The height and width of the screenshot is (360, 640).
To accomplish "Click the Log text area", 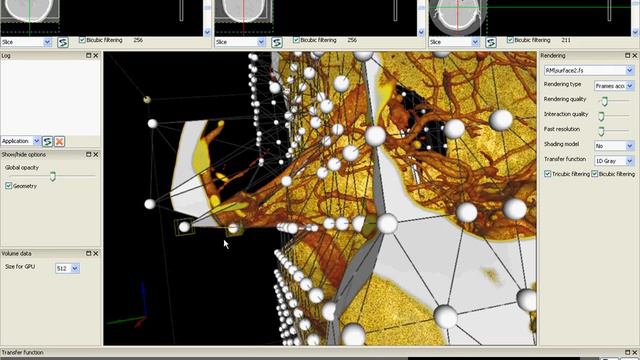I will [50, 97].
